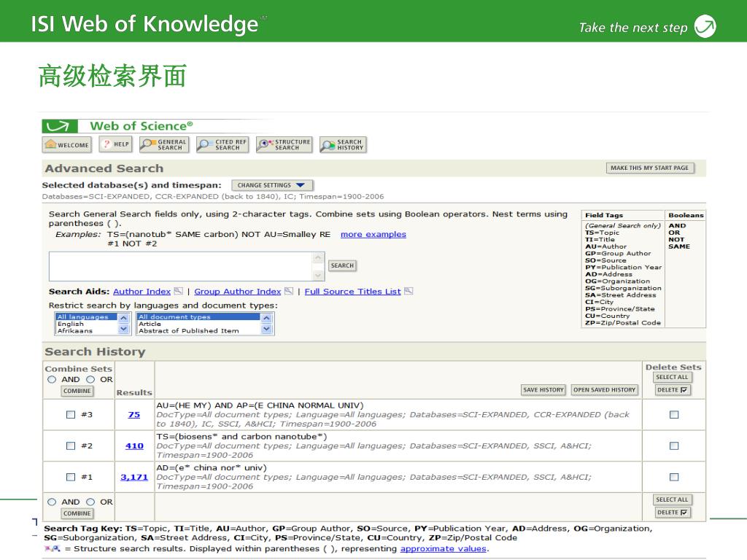Check delete box for set #2
The image size is (747, 560).
674,446
